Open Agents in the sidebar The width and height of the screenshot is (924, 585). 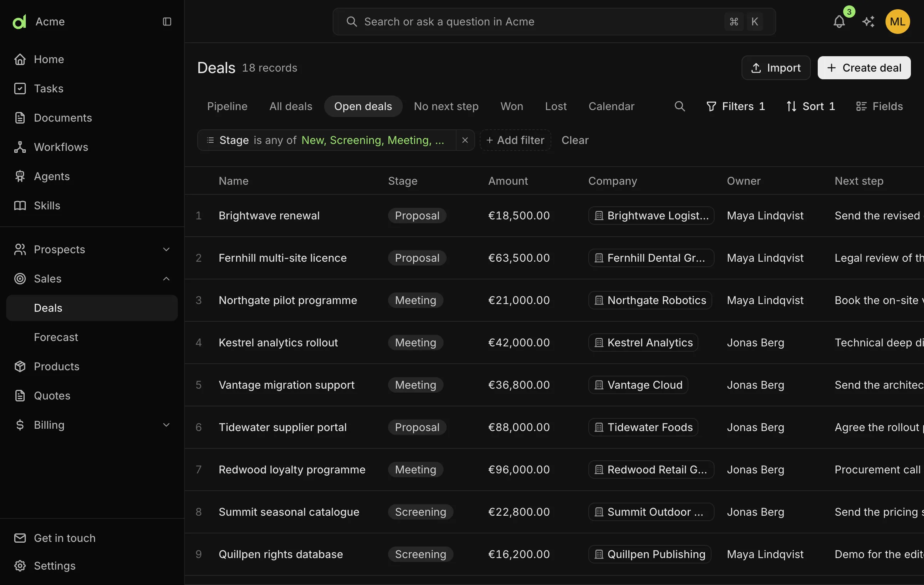click(92, 176)
